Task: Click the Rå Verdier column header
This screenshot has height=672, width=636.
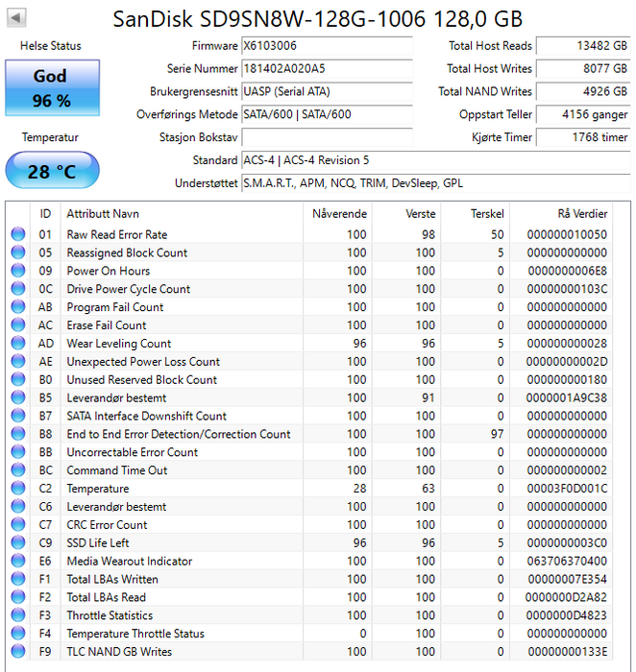Action: [582, 213]
